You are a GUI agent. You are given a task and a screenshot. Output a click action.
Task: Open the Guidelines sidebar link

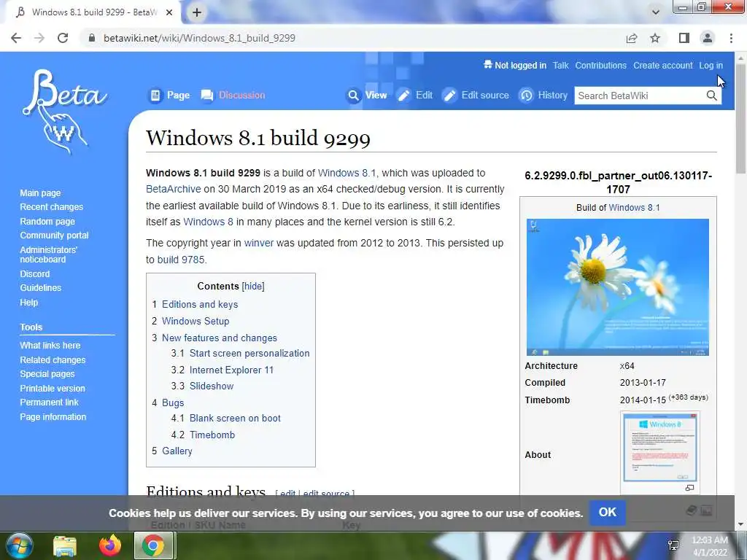tap(41, 287)
